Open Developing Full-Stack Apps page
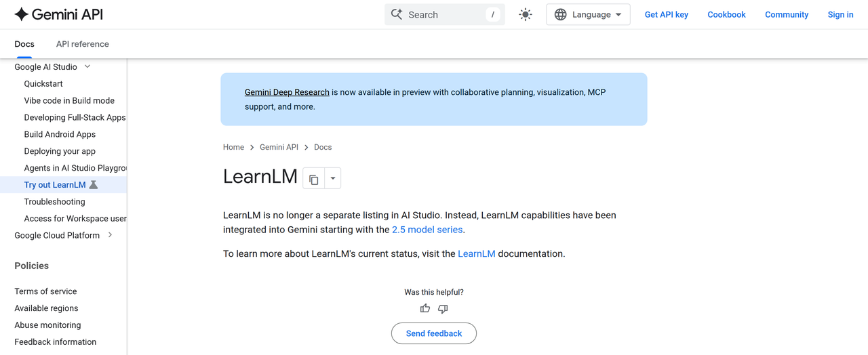Image resolution: width=868 pixels, height=355 pixels. point(75,117)
